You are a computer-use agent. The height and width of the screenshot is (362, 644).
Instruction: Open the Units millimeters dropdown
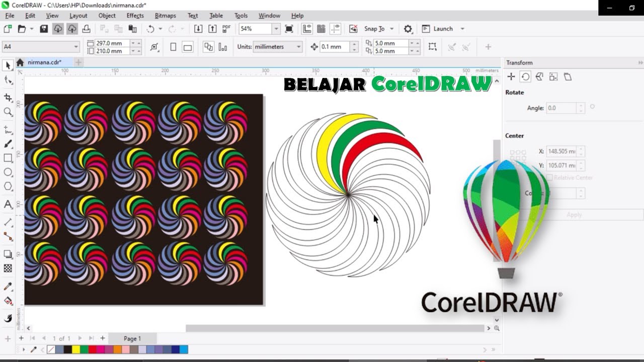pos(298,47)
